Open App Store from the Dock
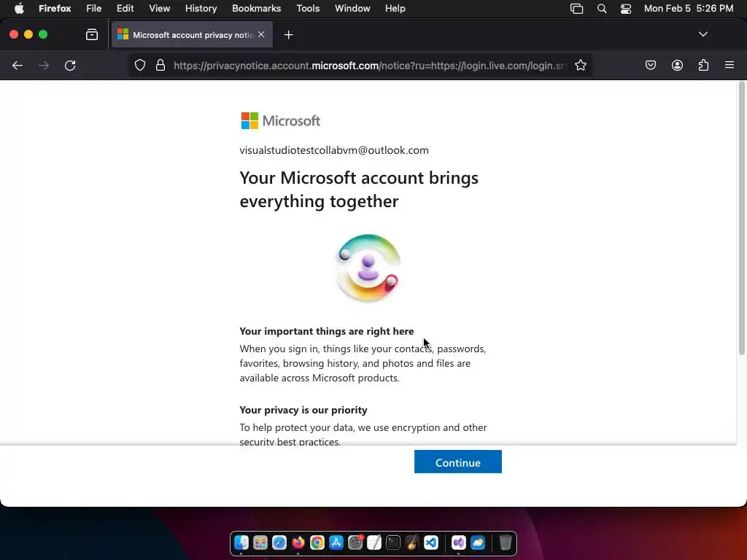Screen dimensions: 747x560 point(336,542)
